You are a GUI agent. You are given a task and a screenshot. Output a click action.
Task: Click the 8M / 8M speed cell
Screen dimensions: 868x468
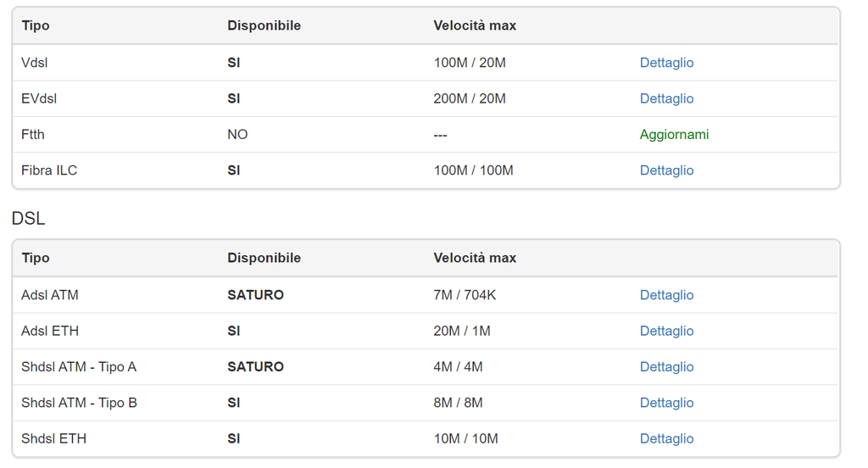(458, 403)
